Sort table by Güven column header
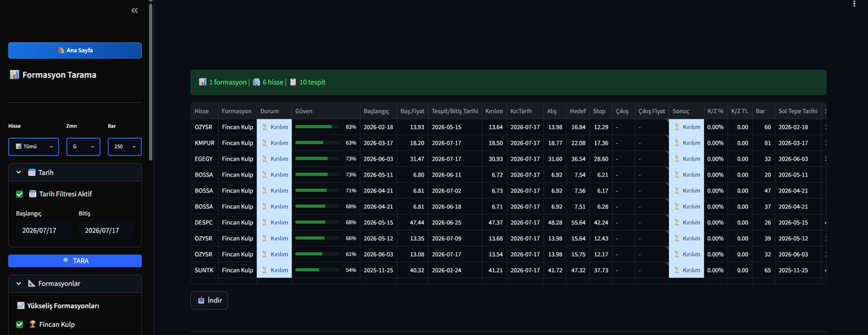868x335 pixels. (x=325, y=111)
